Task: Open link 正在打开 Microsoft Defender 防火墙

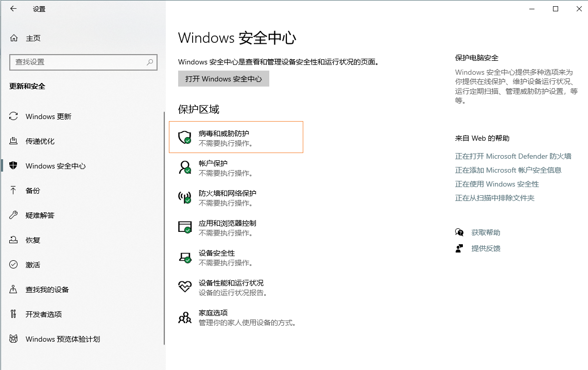Action: click(x=513, y=156)
